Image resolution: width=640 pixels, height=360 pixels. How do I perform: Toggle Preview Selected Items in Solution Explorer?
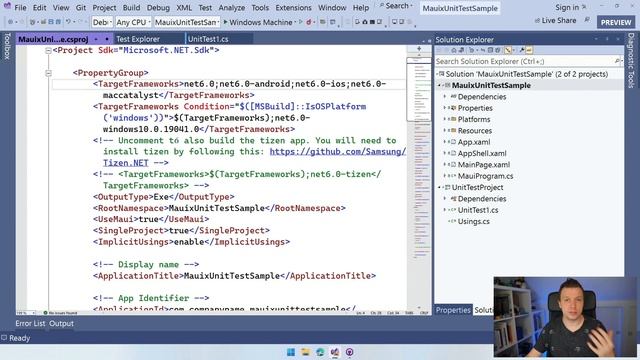529,50
